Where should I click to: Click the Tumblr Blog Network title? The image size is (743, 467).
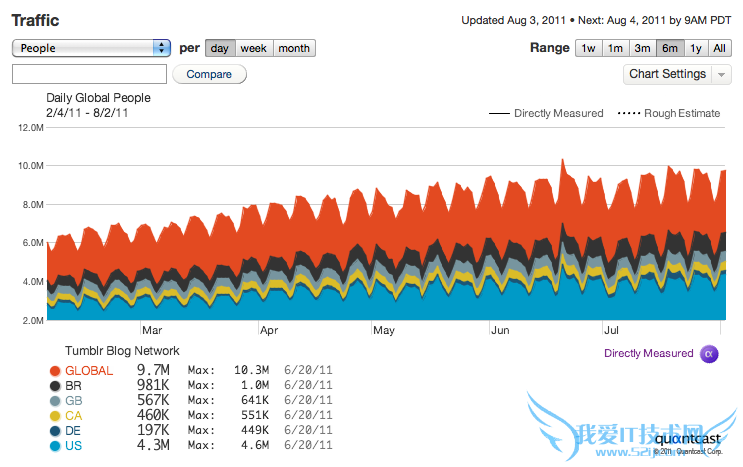122,351
